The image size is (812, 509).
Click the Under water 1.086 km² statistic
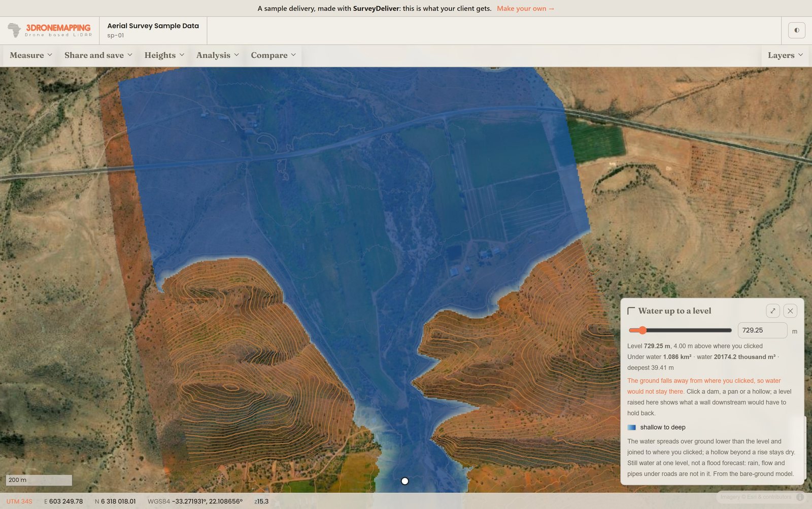[x=659, y=357]
